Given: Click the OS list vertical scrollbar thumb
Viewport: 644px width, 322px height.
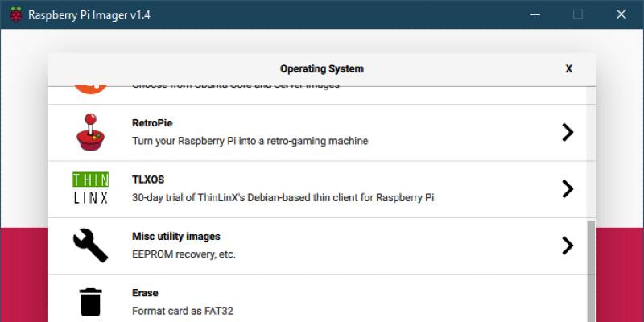Looking at the screenshot, I should tap(591, 271).
